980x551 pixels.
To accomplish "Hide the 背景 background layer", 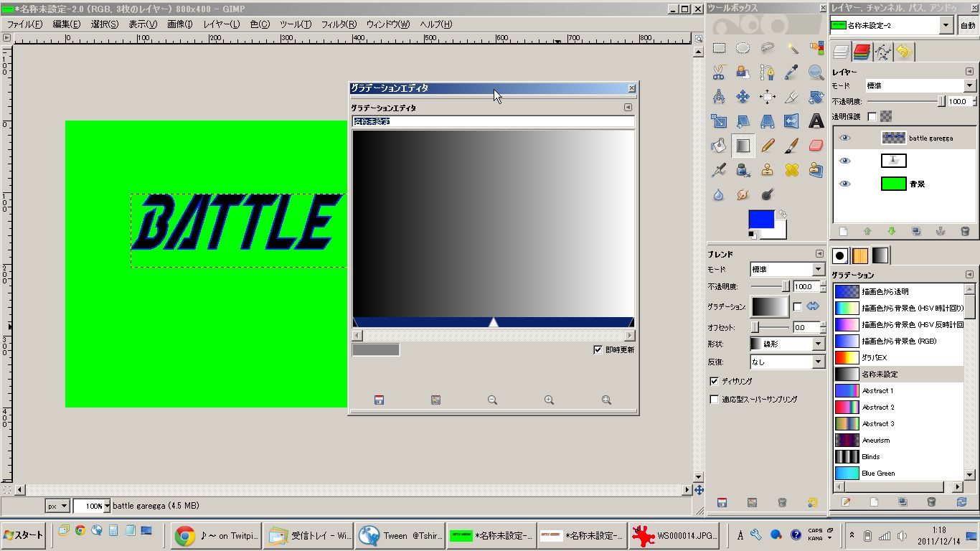I will click(x=845, y=184).
